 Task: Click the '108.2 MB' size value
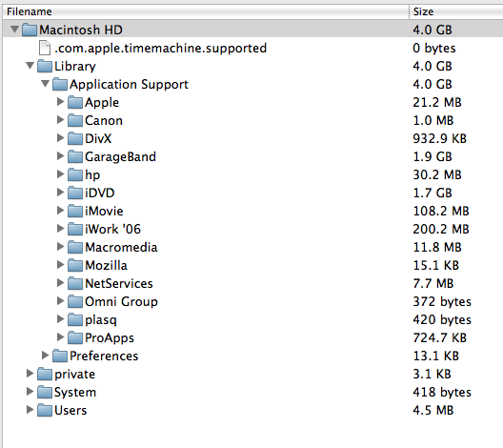441,212
